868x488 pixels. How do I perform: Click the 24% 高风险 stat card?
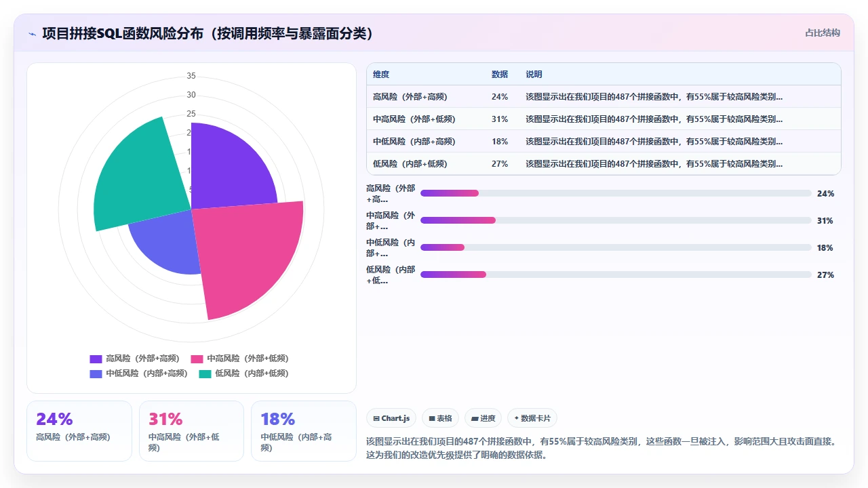(x=79, y=431)
